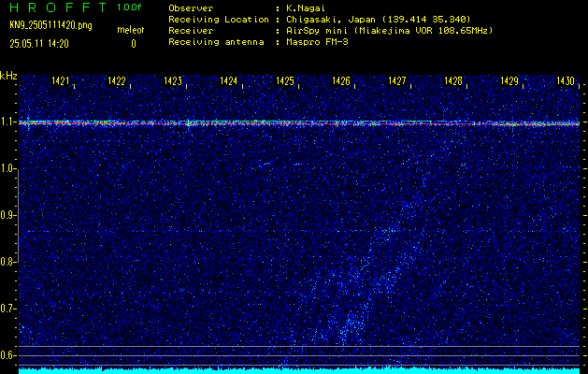Image resolution: width=588 pixels, height=374 pixels.
Task: Click the 1426 time marker
Action: coord(341,80)
